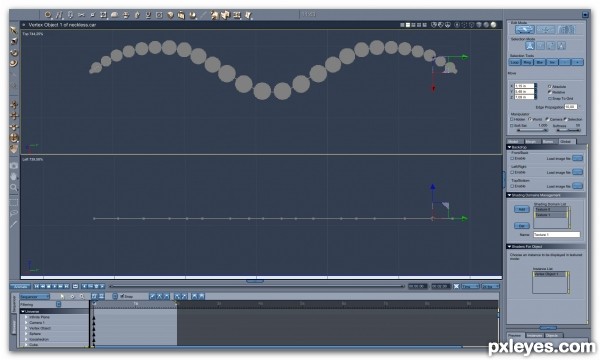Activate the Loop selection tool
Image resolution: width=600 pixels, height=360 pixels.
pyautogui.click(x=515, y=62)
